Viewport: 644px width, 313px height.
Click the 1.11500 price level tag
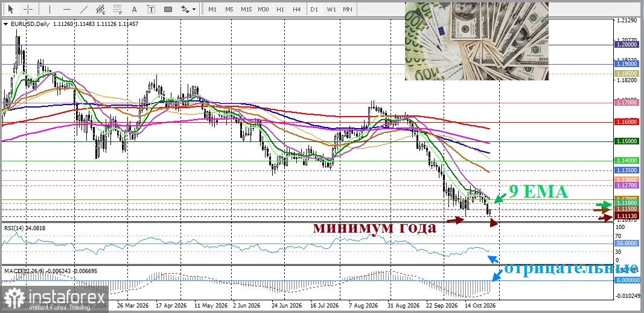click(x=626, y=209)
